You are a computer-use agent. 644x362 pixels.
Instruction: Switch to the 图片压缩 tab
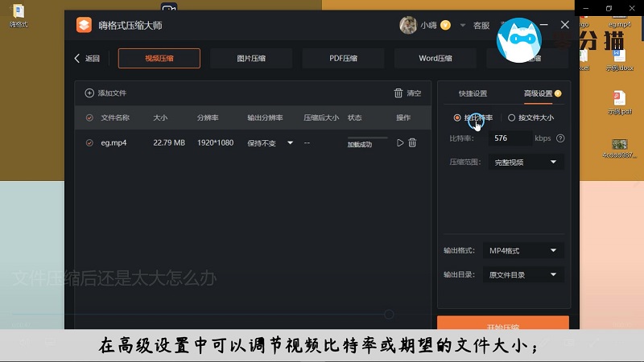point(251,58)
